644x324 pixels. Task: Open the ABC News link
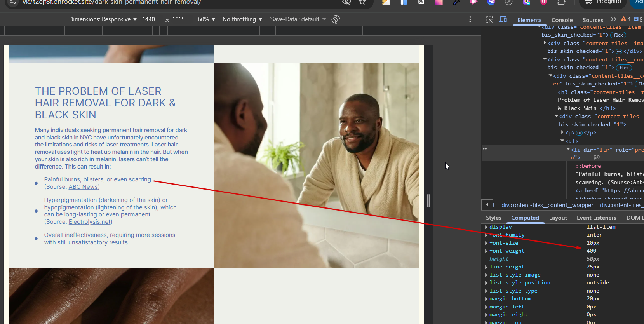83,187
